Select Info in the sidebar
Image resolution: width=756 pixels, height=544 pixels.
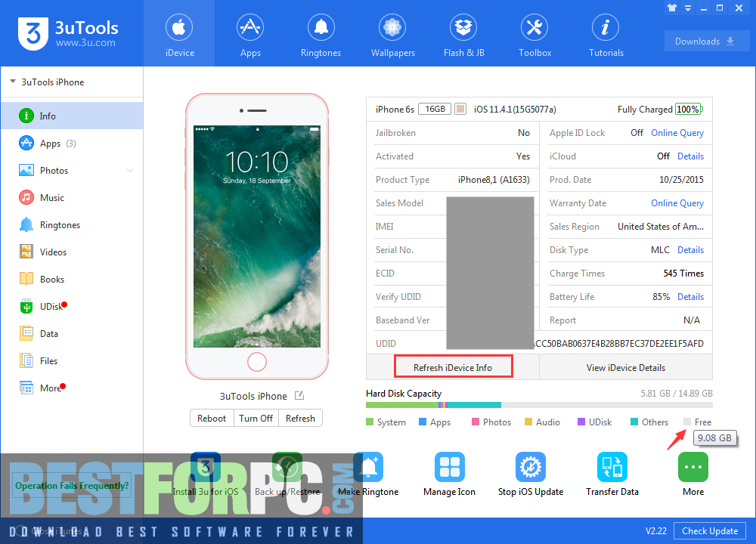(x=72, y=116)
